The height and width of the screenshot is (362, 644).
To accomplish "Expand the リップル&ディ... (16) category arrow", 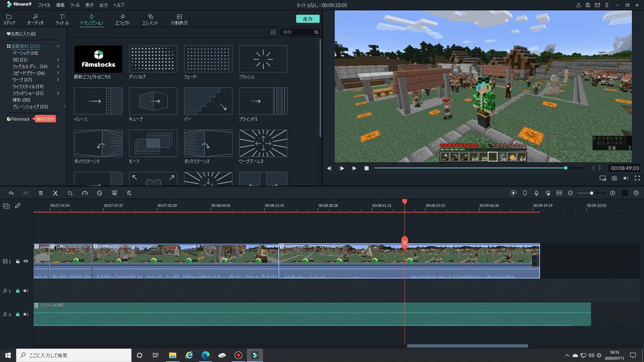I will click(x=58, y=66).
